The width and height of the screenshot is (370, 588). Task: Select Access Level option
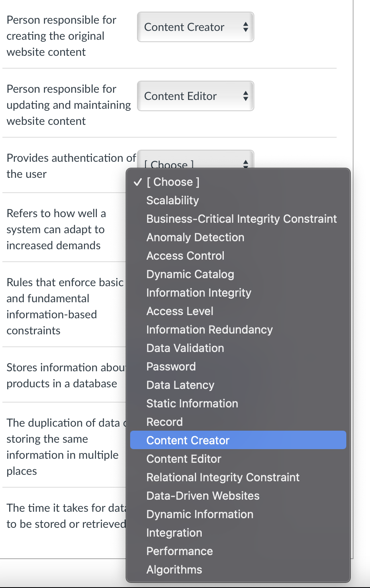click(180, 311)
